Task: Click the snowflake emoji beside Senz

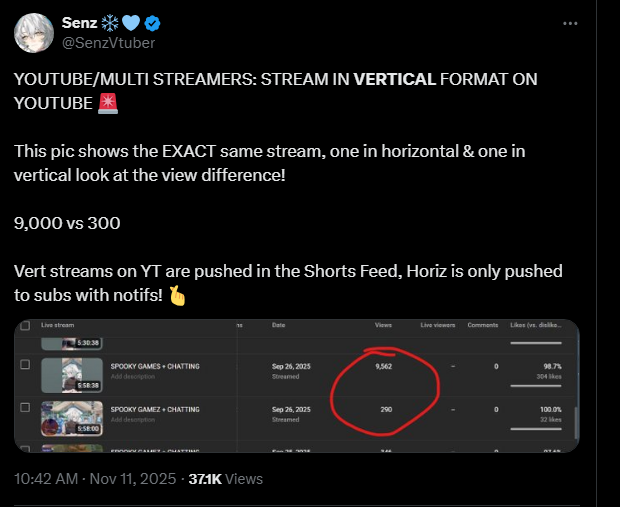Action: click(110, 23)
